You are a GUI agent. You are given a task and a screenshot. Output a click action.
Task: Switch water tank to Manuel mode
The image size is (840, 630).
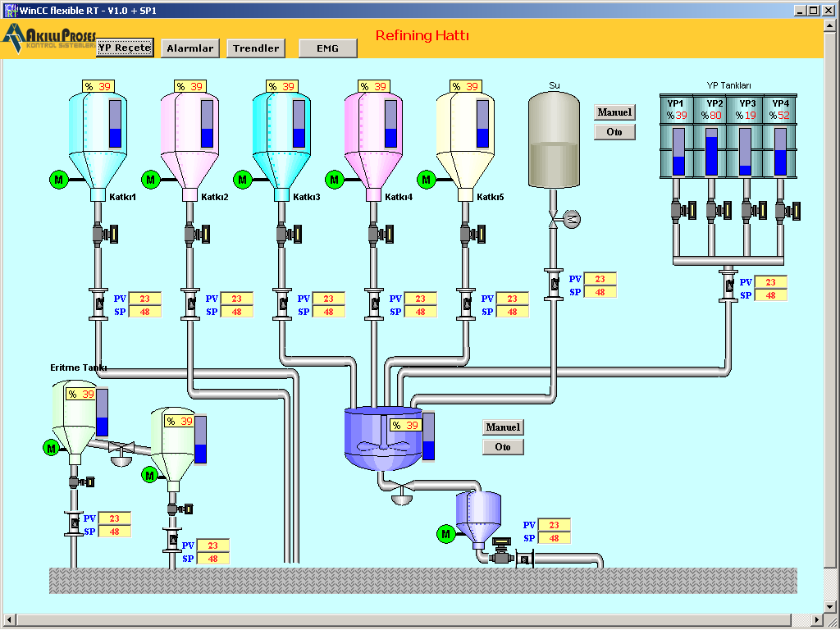click(614, 112)
